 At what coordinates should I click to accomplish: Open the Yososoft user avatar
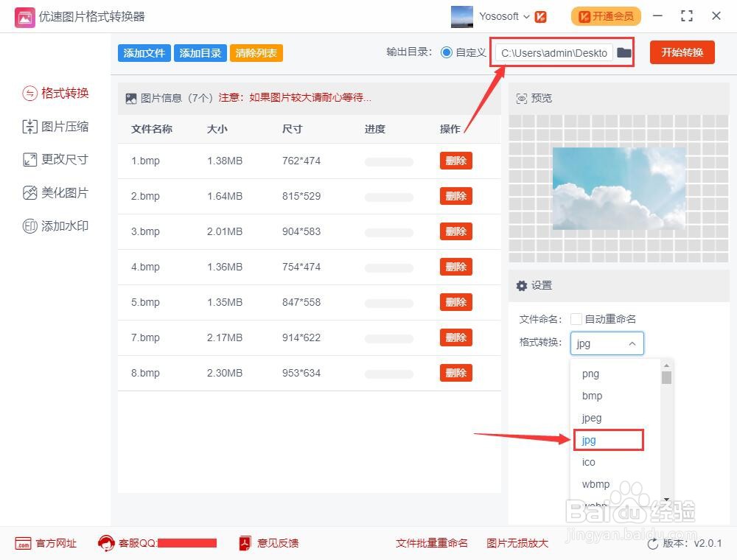(x=461, y=17)
